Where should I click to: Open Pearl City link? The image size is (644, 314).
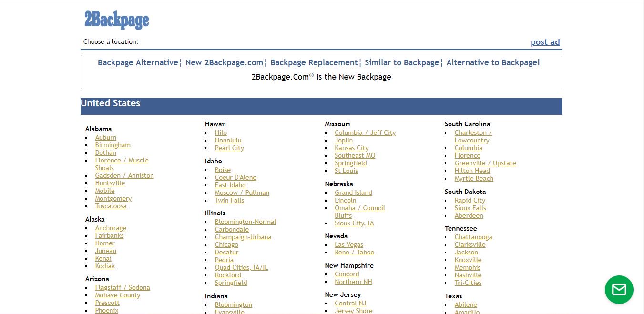229,148
